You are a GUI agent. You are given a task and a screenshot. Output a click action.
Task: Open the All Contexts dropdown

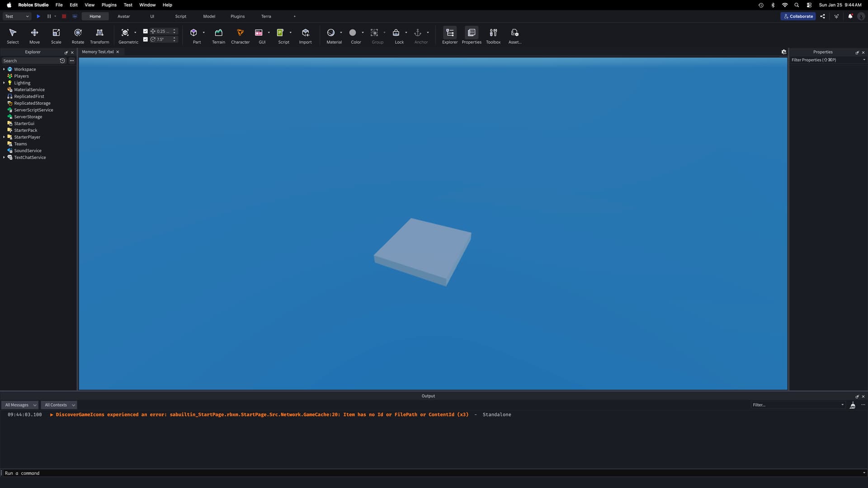pos(59,405)
